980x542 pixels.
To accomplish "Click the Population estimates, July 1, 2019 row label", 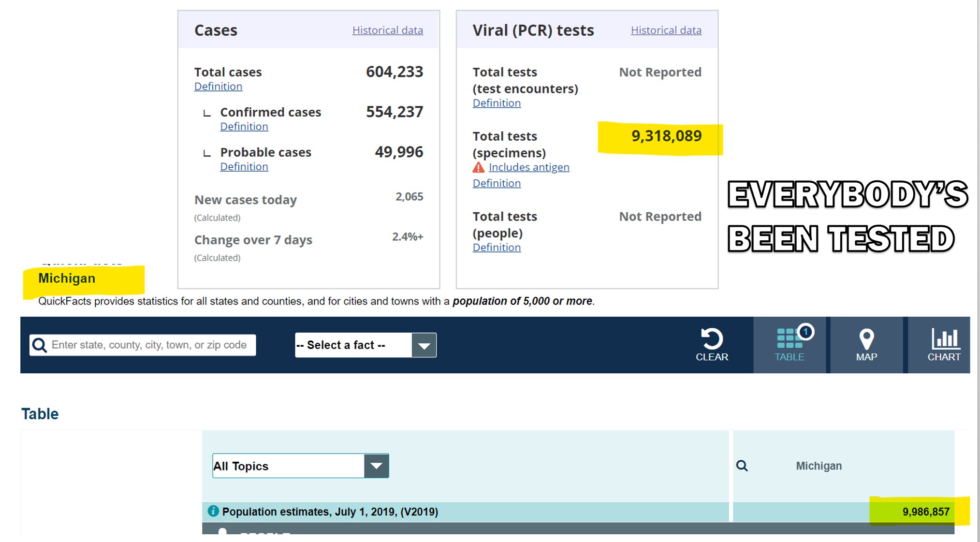I will (x=330, y=512).
